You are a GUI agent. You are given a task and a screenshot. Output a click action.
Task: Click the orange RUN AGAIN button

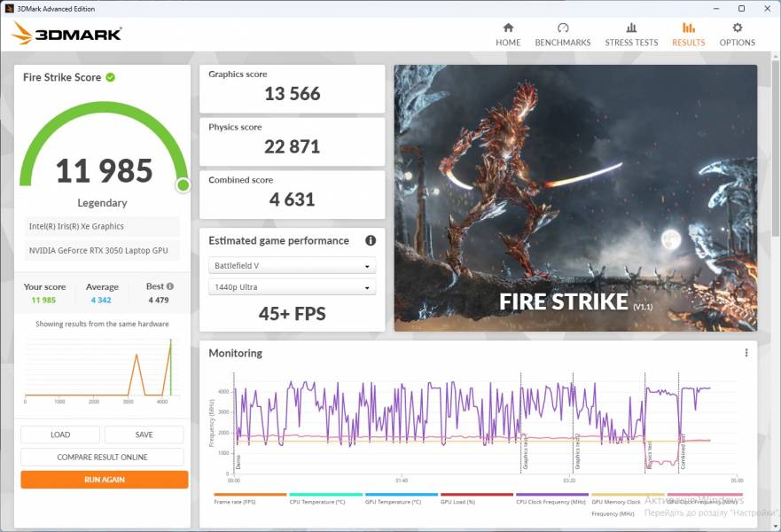(x=105, y=479)
